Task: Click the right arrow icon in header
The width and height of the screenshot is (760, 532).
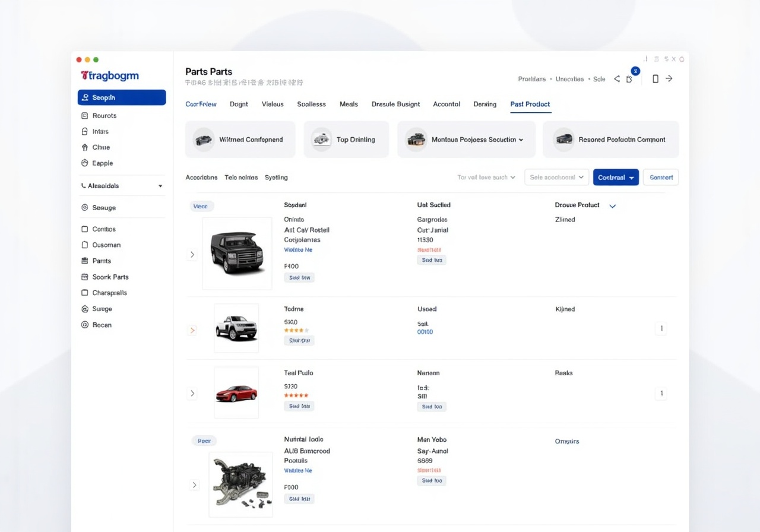Action: [x=669, y=79]
